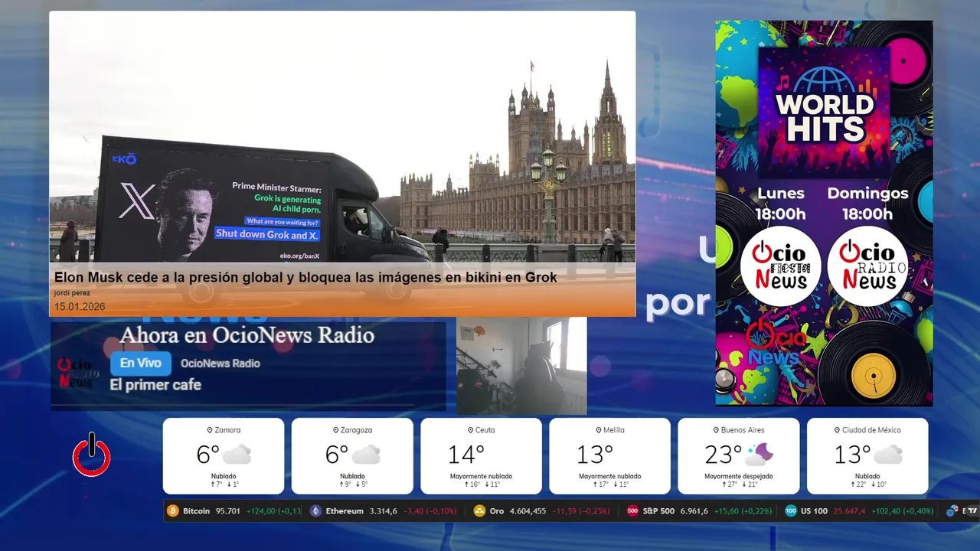This screenshot has height=551, width=980.
Task: Click the location pin beside Ceuta
Action: click(x=469, y=430)
